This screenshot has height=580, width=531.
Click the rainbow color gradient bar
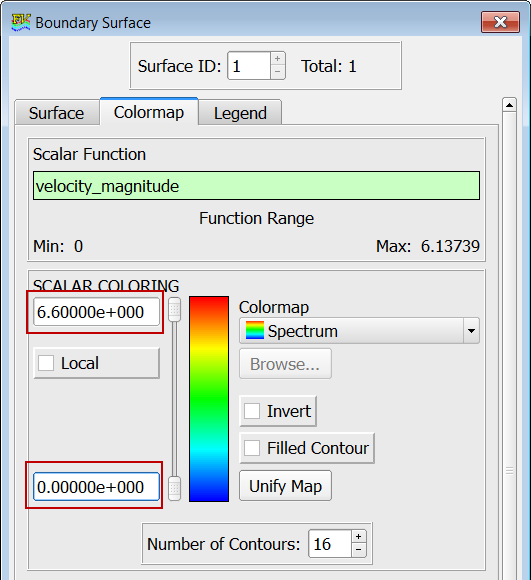pyautogui.click(x=209, y=399)
